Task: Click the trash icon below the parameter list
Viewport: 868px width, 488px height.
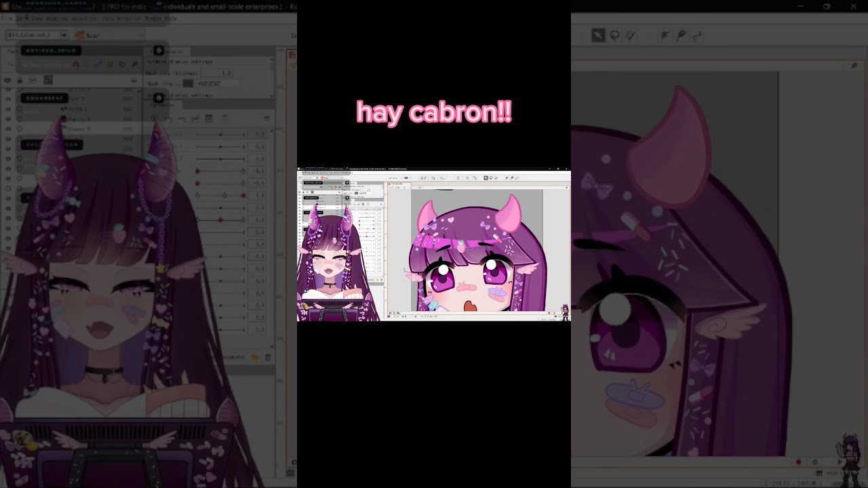Action: click(268, 357)
